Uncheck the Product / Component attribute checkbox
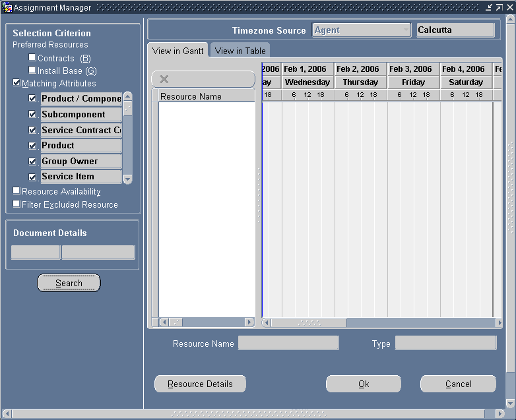 click(32, 98)
